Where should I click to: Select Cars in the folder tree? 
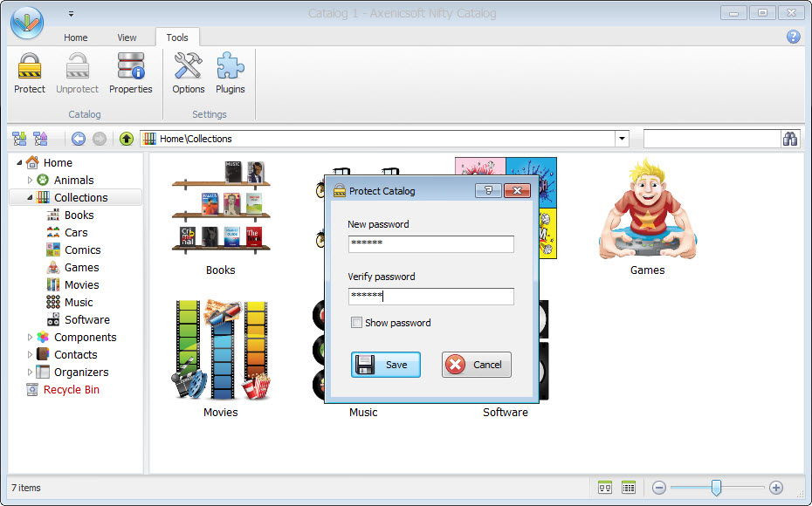(x=76, y=232)
